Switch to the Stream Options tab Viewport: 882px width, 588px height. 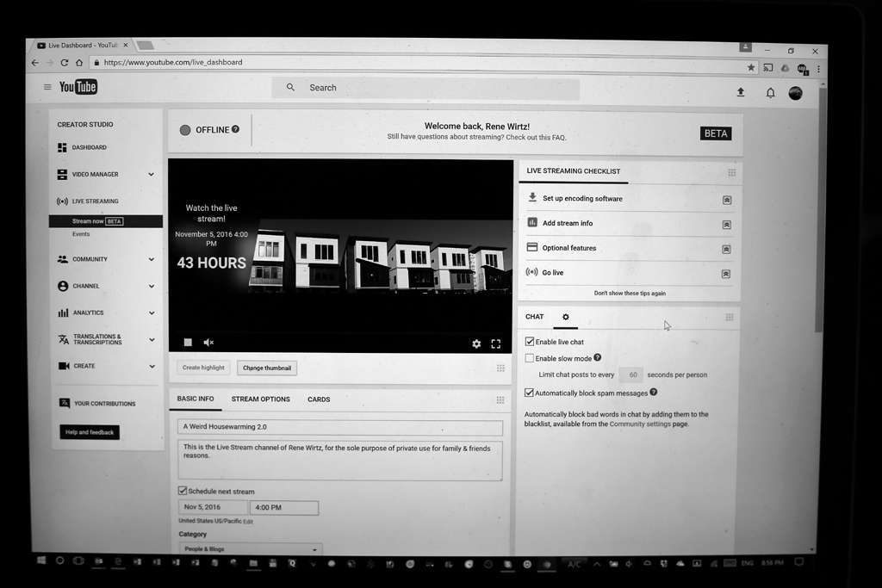[x=260, y=399]
